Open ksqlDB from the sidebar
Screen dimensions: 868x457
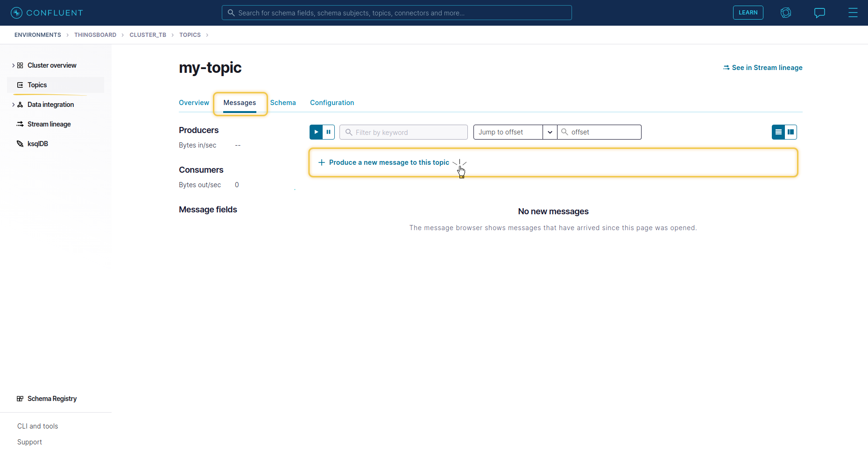[37, 144]
